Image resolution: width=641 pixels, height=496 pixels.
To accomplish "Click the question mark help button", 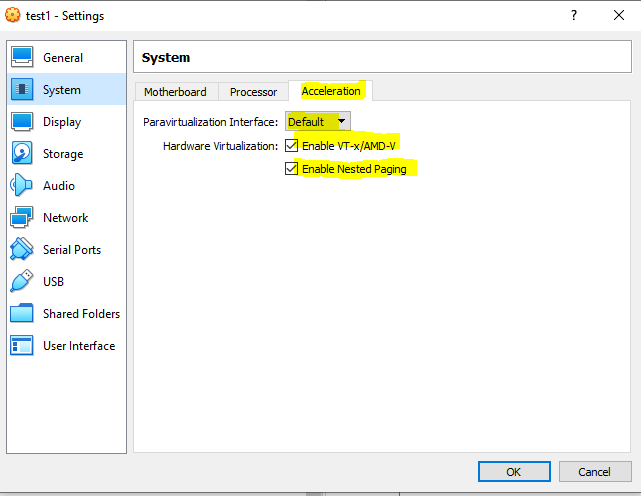I will click(574, 15).
